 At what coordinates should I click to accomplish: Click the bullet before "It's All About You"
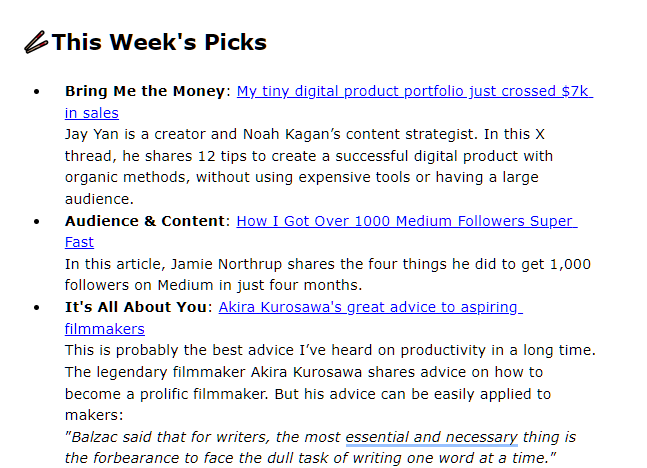pos(37,308)
